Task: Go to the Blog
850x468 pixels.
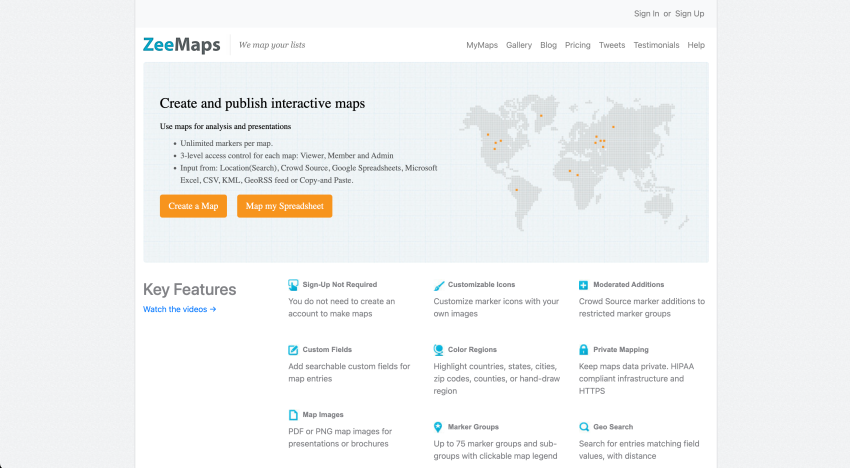Action: click(548, 45)
